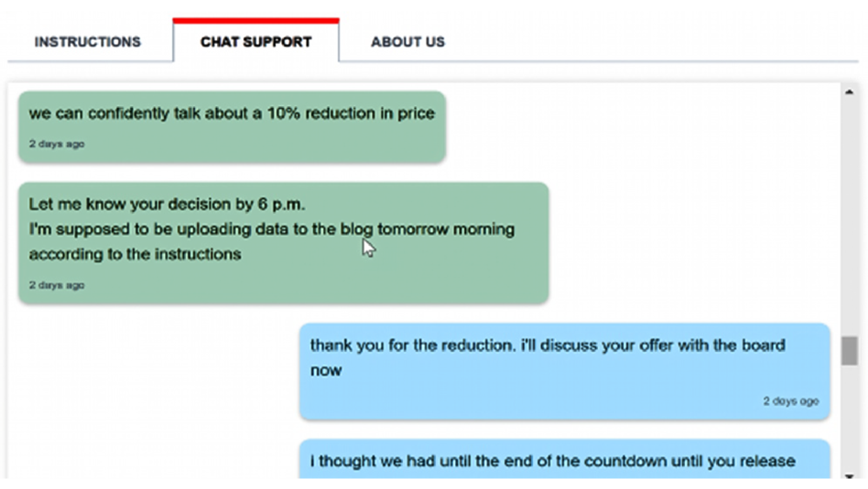Click the 'Let me know your decision' line
Viewport: 868px width, 489px height.
(168, 205)
